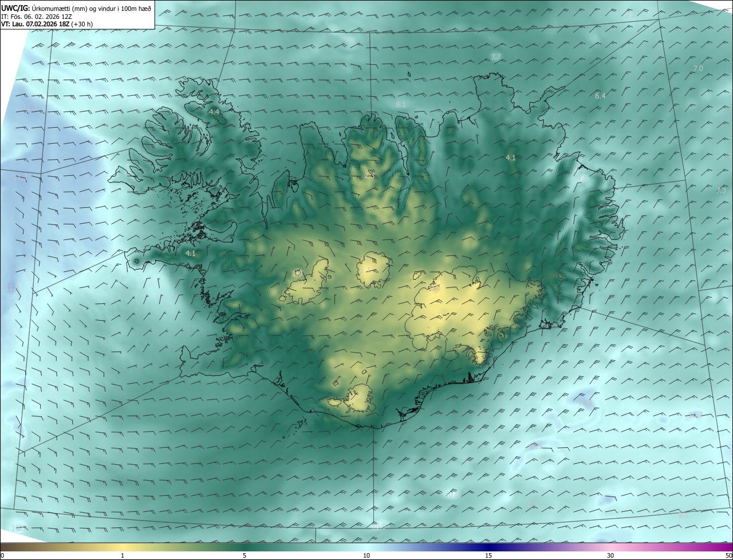Click the 4.1 value on Snæfellsnes peninsula

pos(190,253)
